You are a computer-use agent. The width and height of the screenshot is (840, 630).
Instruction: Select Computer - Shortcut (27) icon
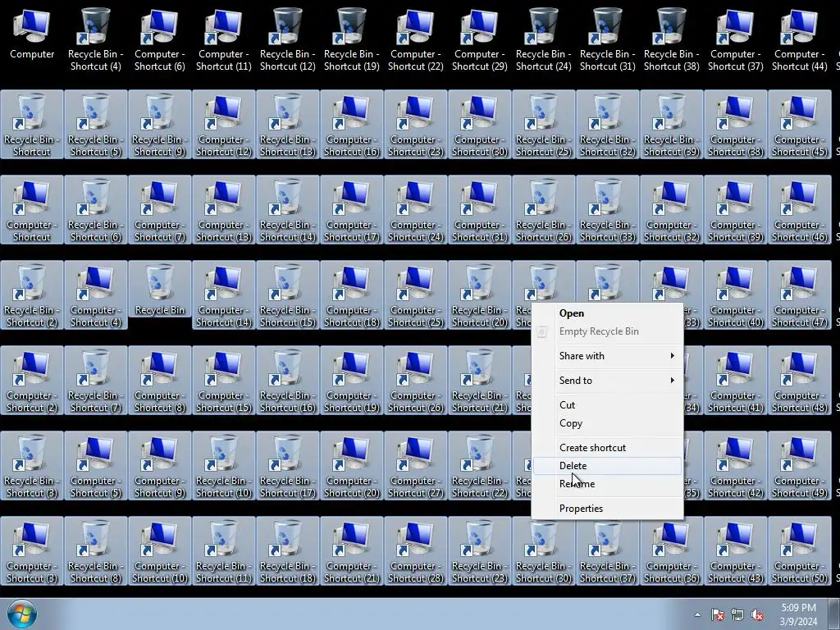point(416,466)
